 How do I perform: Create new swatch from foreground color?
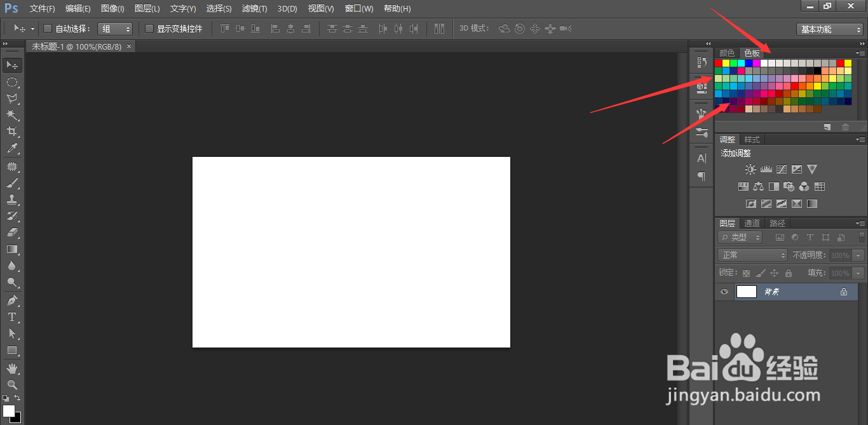coord(827,127)
